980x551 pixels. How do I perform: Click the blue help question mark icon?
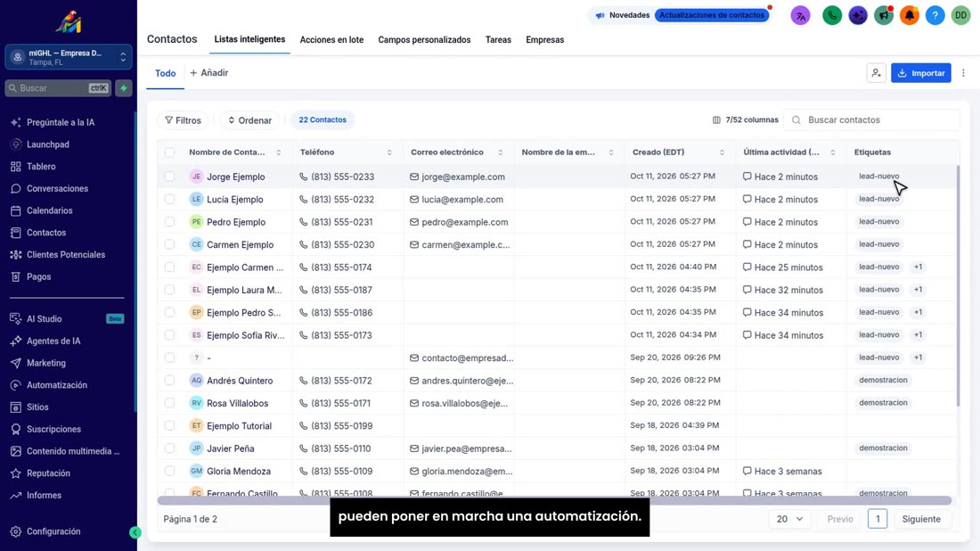(935, 15)
